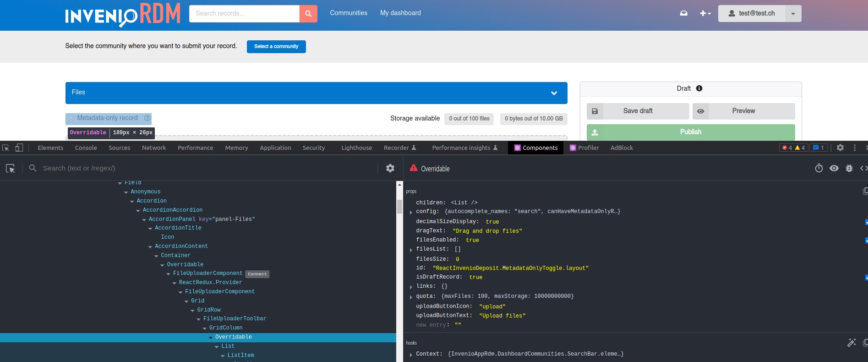
Task: Click the React select element picker icon
Action: 11,168
